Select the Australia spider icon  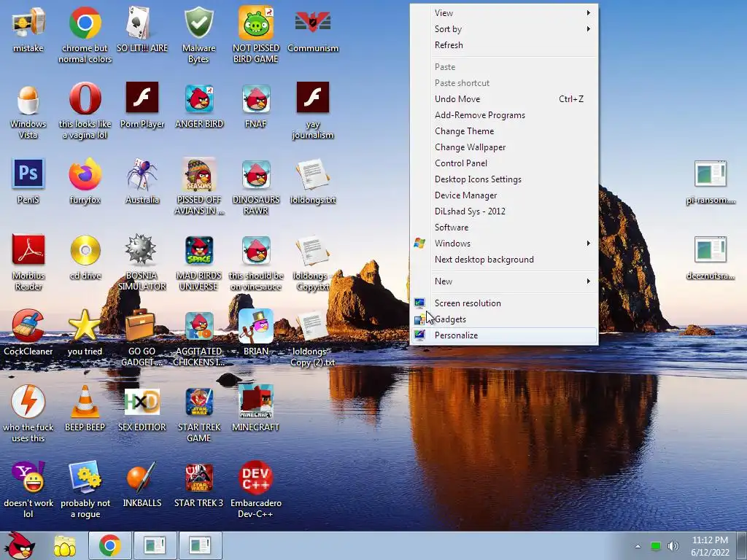pos(142,182)
